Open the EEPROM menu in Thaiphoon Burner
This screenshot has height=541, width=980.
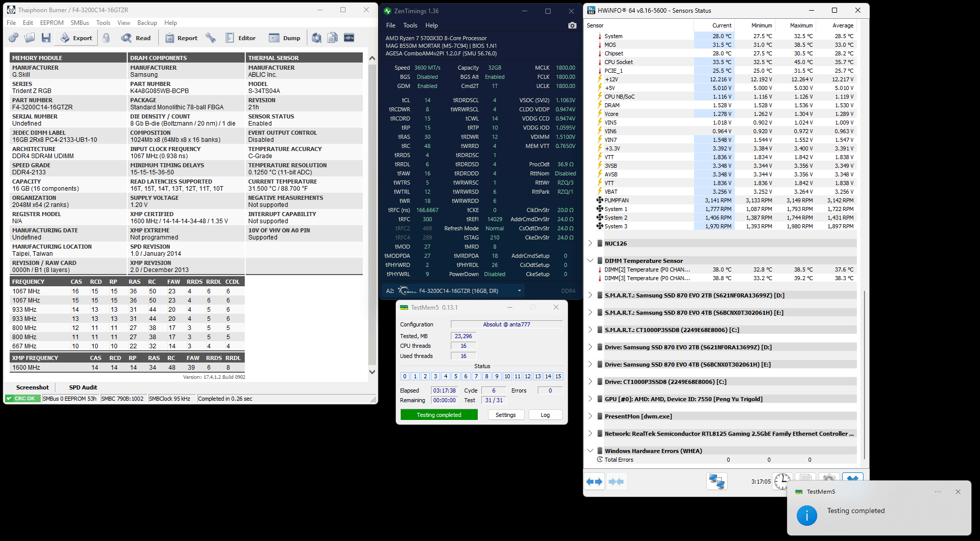51,23
